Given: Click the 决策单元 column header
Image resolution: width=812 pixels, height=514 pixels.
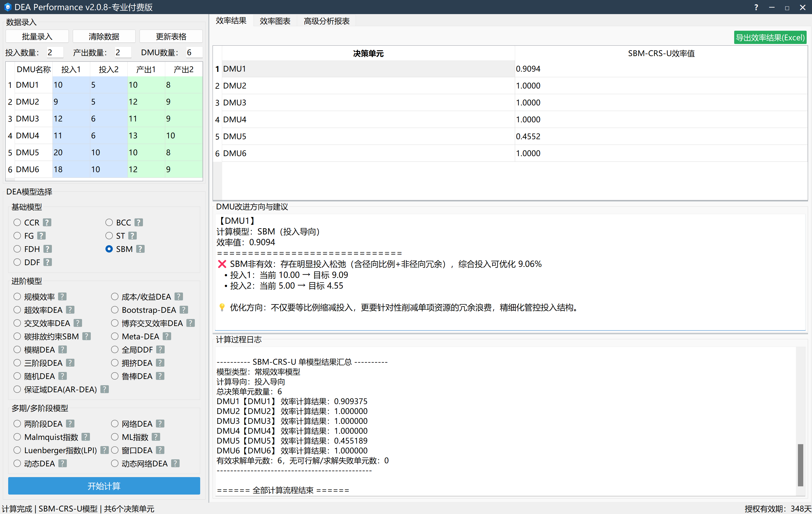Looking at the screenshot, I should pos(368,53).
